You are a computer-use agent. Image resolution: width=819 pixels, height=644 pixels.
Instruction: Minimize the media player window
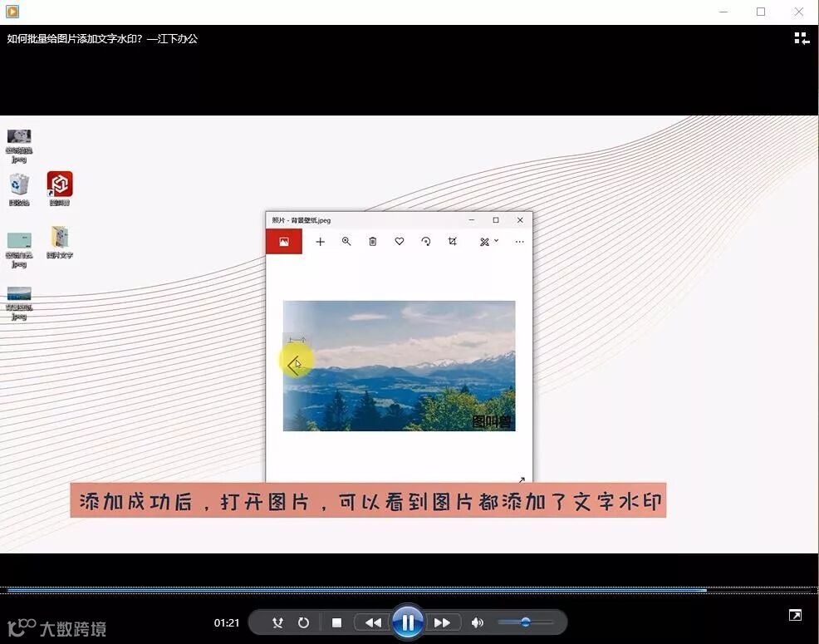pos(723,12)
